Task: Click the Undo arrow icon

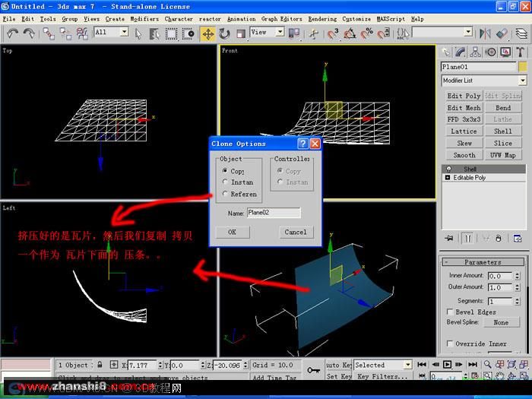Action: (x=13, y=33)
